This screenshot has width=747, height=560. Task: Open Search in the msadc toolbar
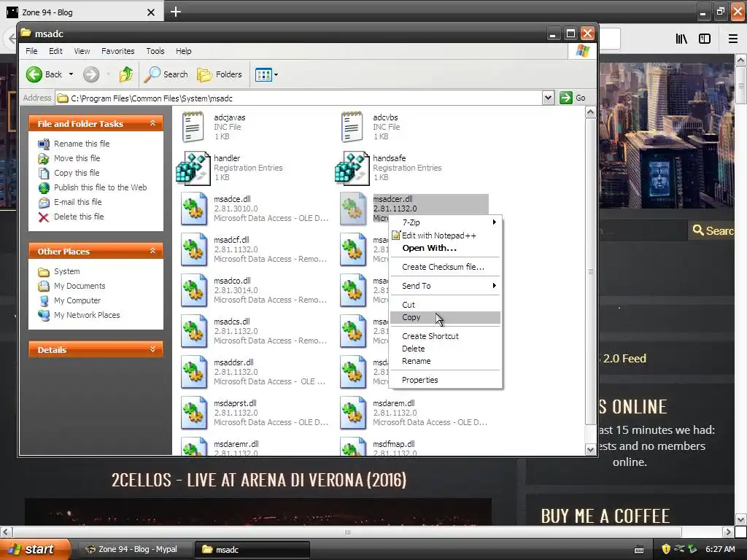pos(166,74)
